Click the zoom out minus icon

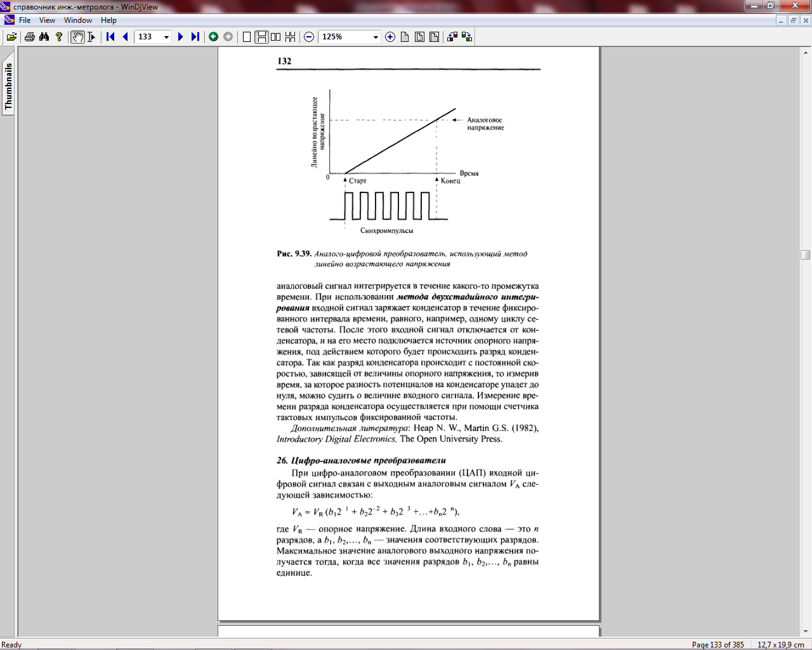point(309,37)
